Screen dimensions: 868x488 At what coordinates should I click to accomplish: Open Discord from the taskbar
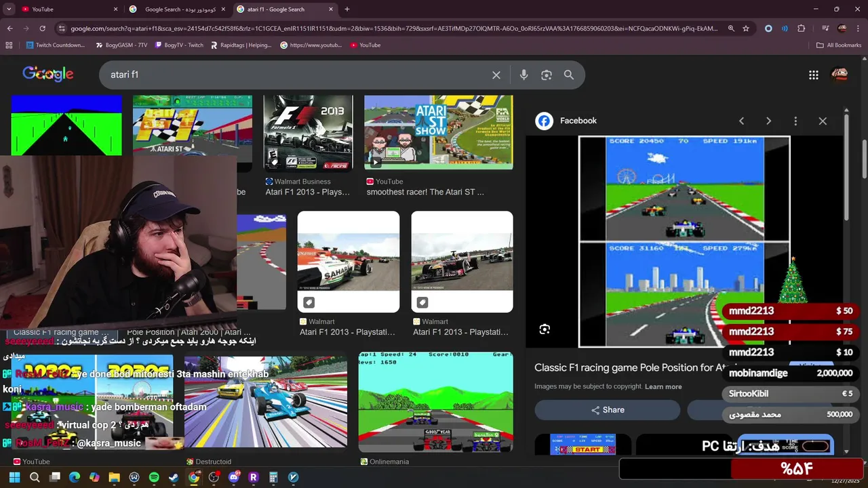click(234, 477)
